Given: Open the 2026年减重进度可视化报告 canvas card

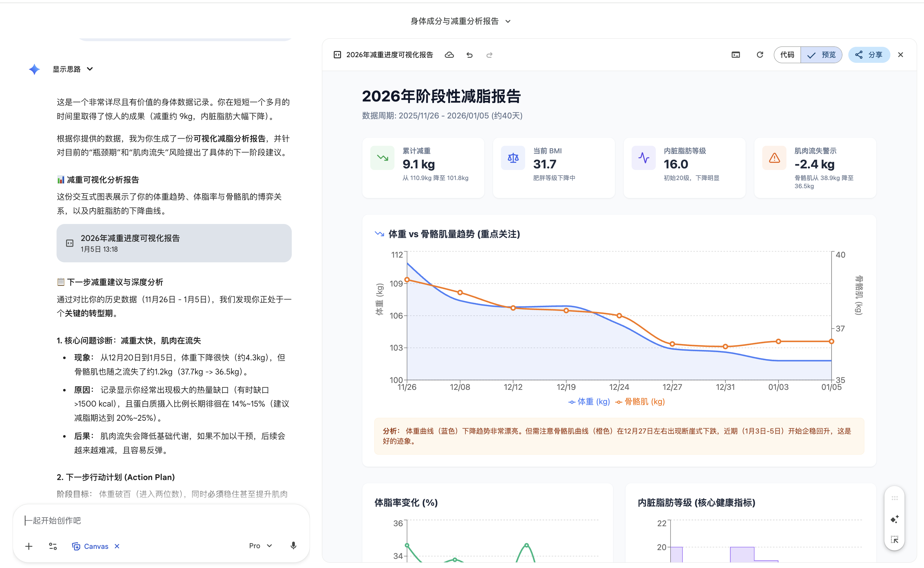Looking at the screenshot, I should (x=174, y=243).
